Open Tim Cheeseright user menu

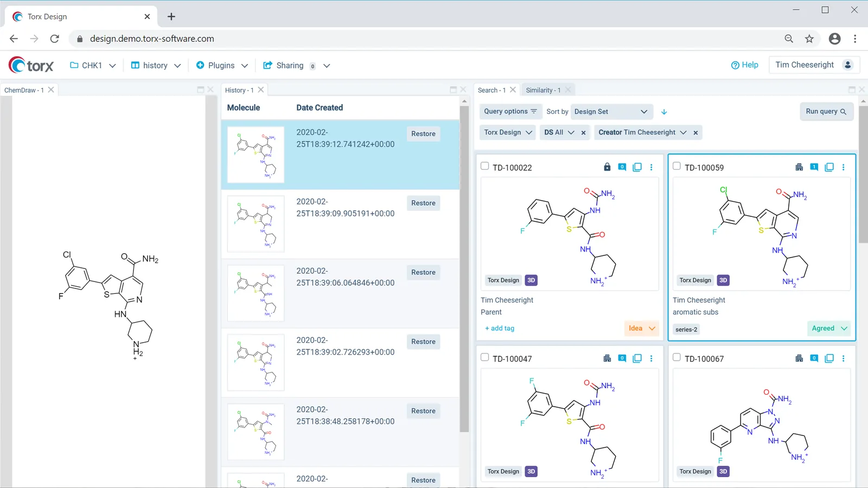click(x=814, y=65)
